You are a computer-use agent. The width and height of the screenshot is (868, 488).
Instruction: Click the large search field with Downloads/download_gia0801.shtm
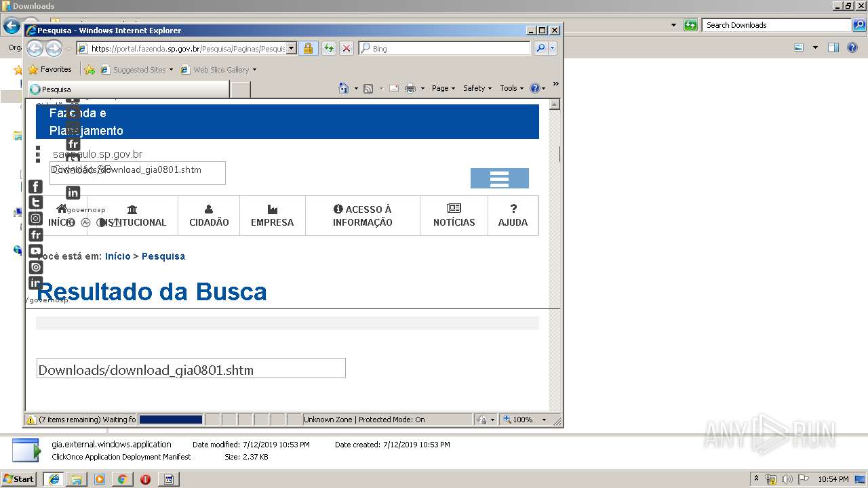click(191, 368)
